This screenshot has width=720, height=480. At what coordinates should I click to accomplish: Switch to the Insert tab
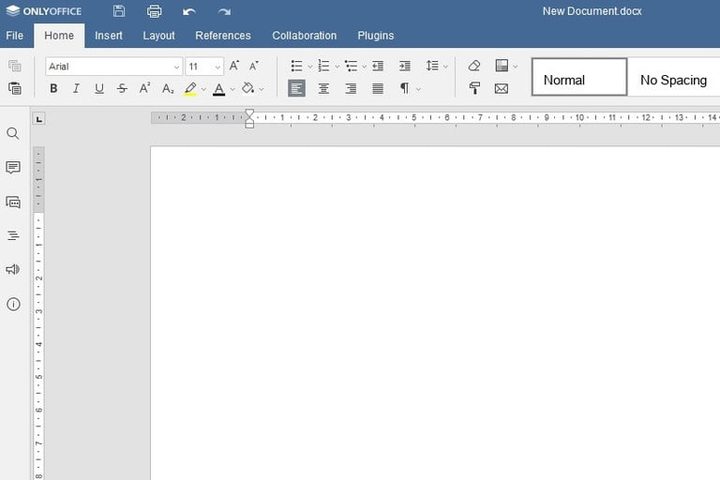pos(108,35)
